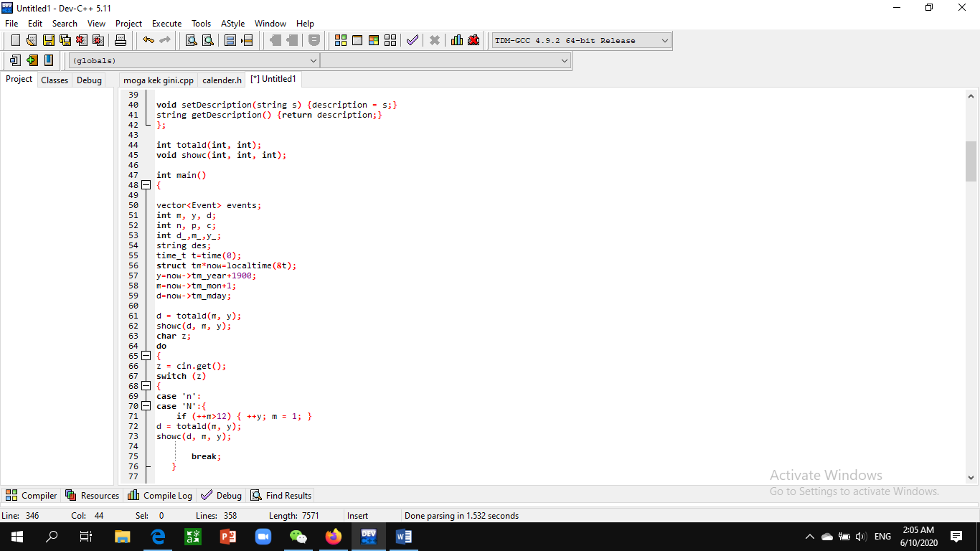Open Profile analysis bar-chart icon
Screen dimensions: 980x551
pos(457,40)
